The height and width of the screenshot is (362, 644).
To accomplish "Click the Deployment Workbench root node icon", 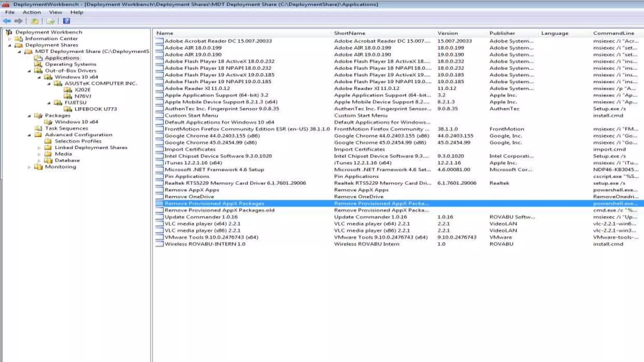I will (9, 32).
